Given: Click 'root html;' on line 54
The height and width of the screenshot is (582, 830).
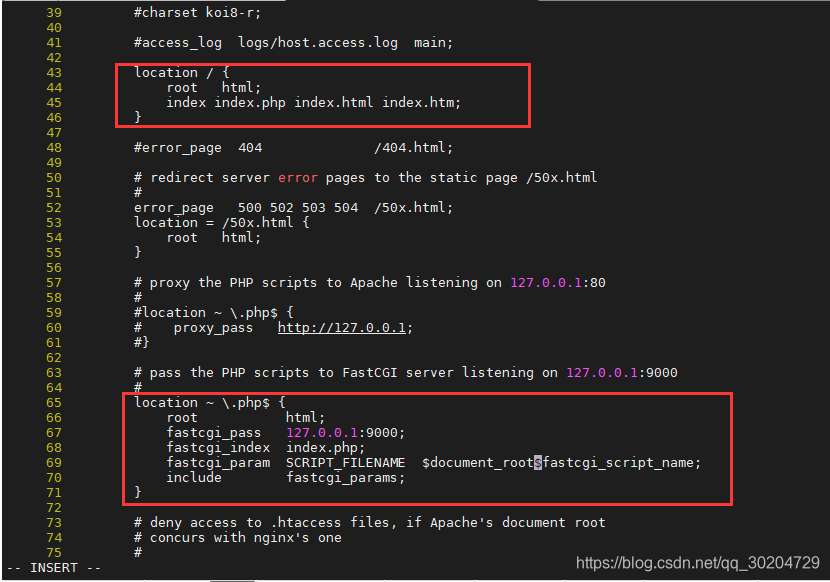Looking at the screenshot, I should click(213, 238).
